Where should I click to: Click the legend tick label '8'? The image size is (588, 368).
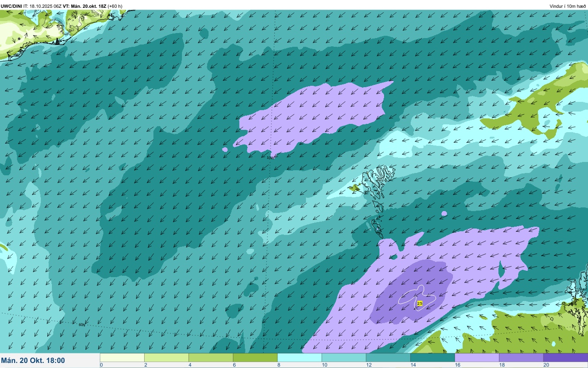[278, 365]
